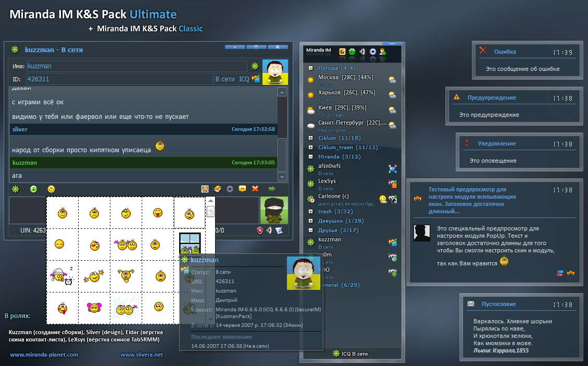
Task: Open message history book icon
Action: (218, 189)
